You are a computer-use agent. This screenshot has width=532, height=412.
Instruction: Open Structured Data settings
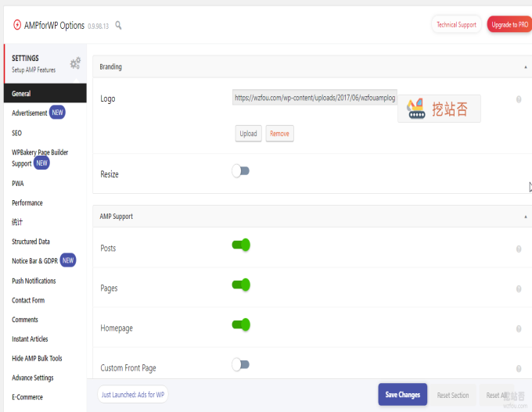31,242
